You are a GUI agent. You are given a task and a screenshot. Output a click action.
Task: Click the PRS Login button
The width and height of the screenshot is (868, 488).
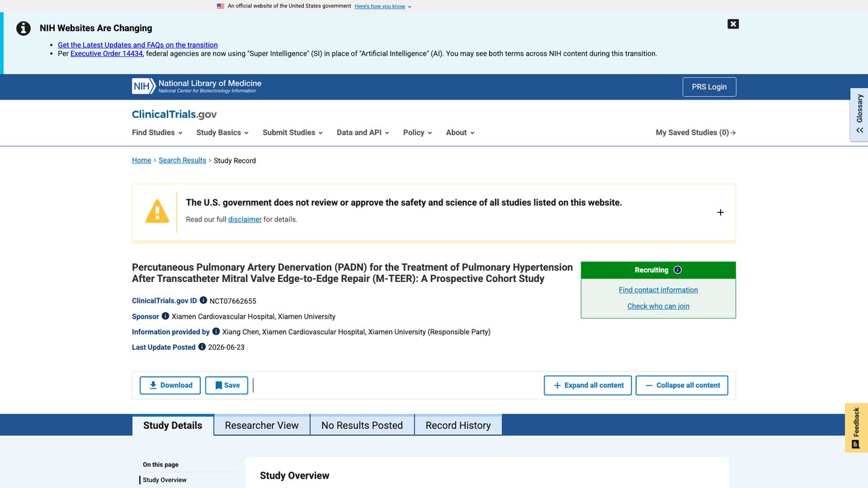click(709, 87)
